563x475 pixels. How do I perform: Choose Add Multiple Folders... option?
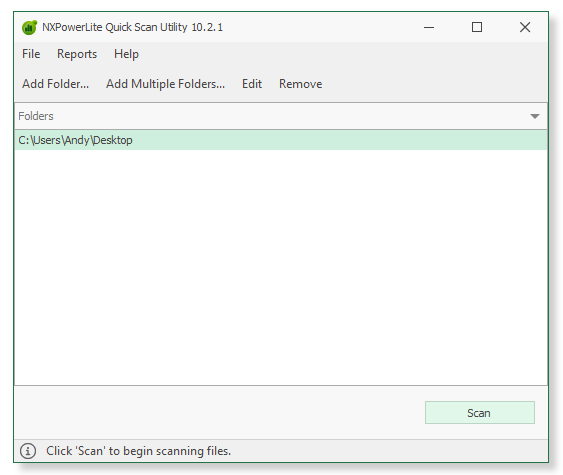coord(165,84)
